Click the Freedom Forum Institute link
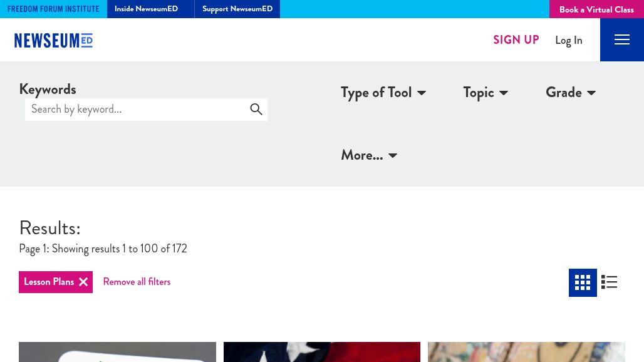 click(53, 9)
